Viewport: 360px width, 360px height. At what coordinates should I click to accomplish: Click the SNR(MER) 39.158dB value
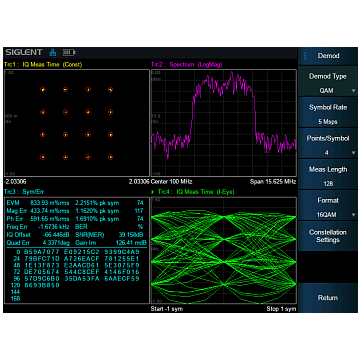(130, 235)
